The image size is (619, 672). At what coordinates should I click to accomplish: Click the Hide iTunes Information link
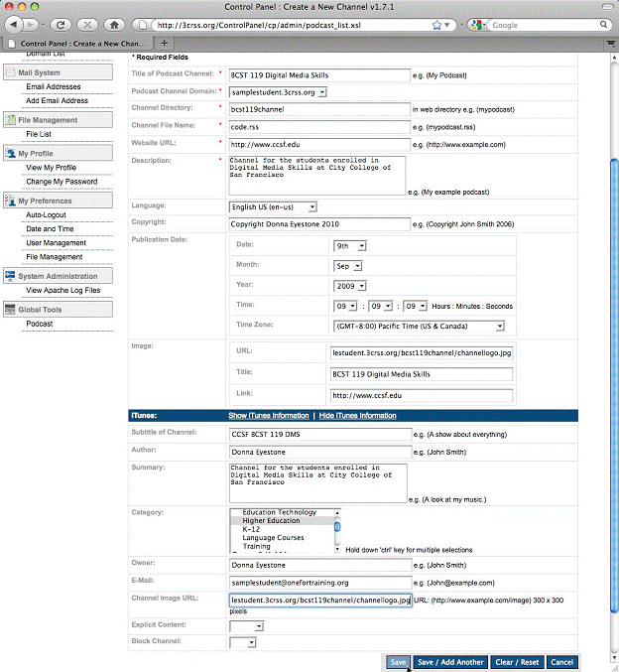click(x=358, y=415)
